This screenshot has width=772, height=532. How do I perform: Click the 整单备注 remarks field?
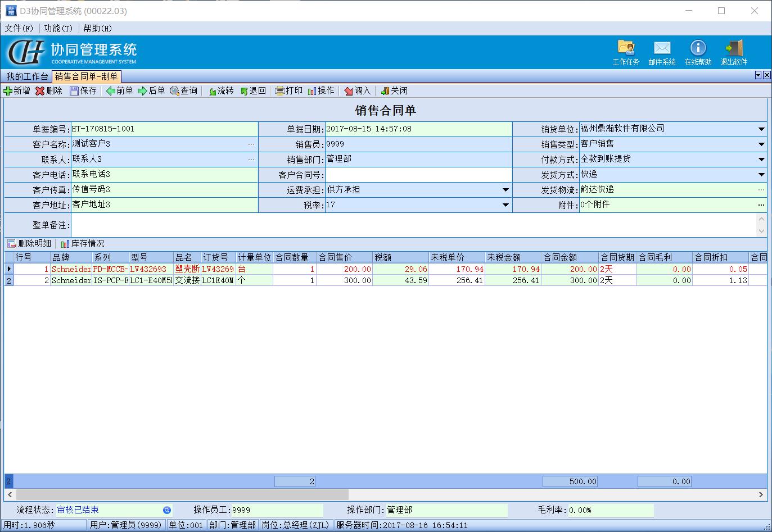point(414,225)
